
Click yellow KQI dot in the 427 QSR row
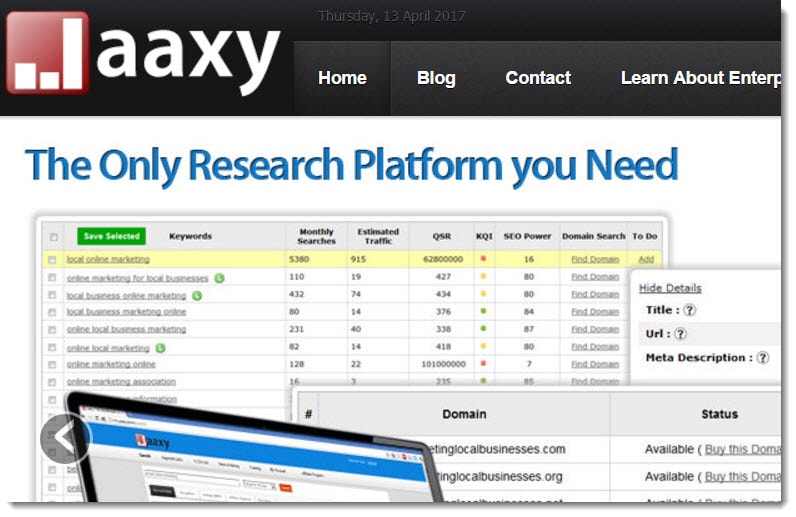[483, 277]
